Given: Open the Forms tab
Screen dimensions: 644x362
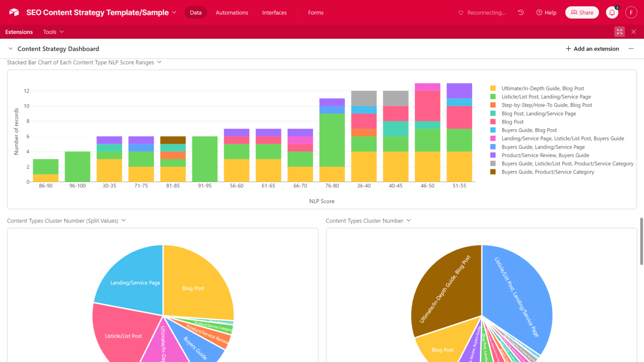Looking at the screenshot, I should [x=316, y=12].
